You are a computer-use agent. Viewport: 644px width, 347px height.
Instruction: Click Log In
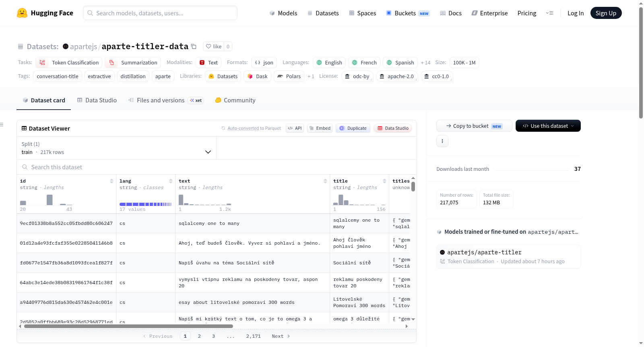tap(576, 13)
